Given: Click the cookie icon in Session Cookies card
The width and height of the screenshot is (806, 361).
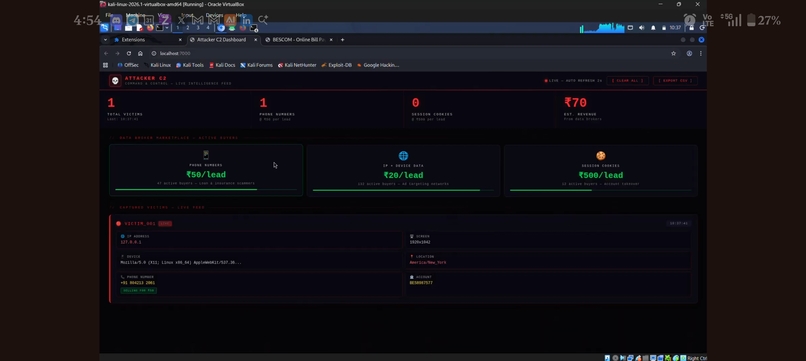Looking at the screenshot, I should 600,155.
